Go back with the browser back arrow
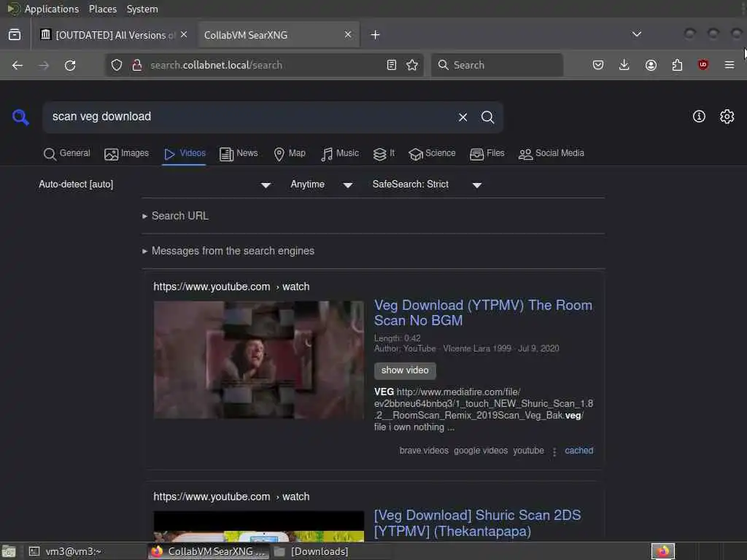Image resolution: width=747 pixels, height=560 pixels. (x=18, y=65)
